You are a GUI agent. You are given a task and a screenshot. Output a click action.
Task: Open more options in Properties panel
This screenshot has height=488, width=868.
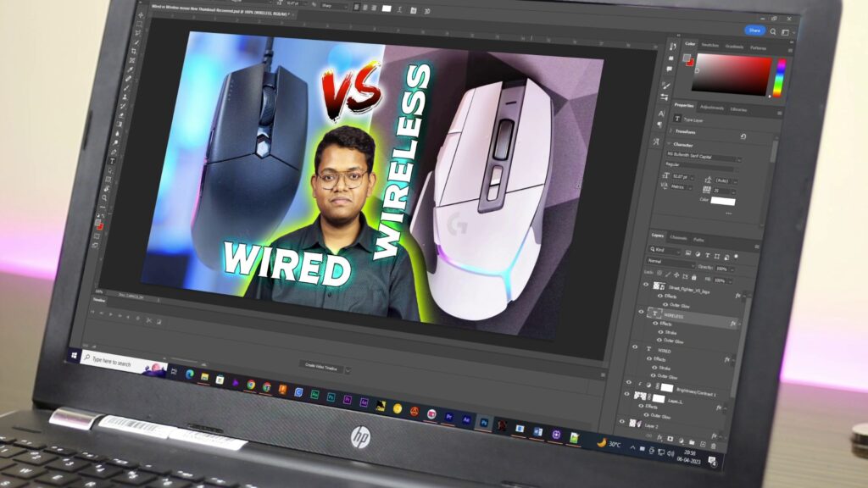pyautogui.click(x=728, y=213)
